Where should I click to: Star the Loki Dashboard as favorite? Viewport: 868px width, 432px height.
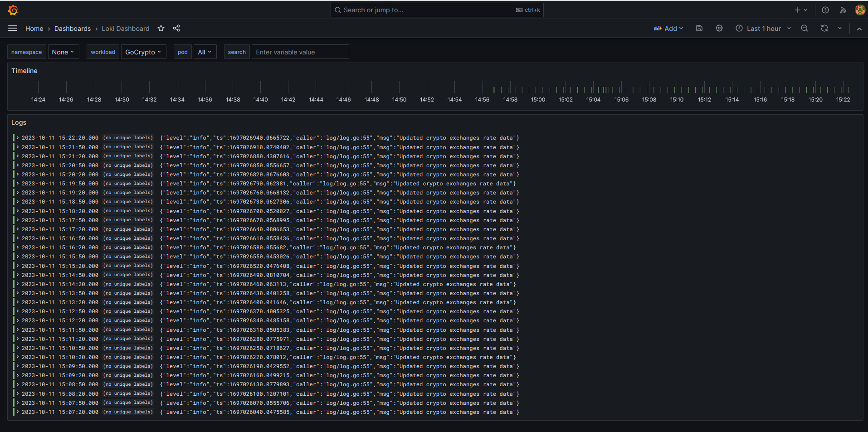161,29
